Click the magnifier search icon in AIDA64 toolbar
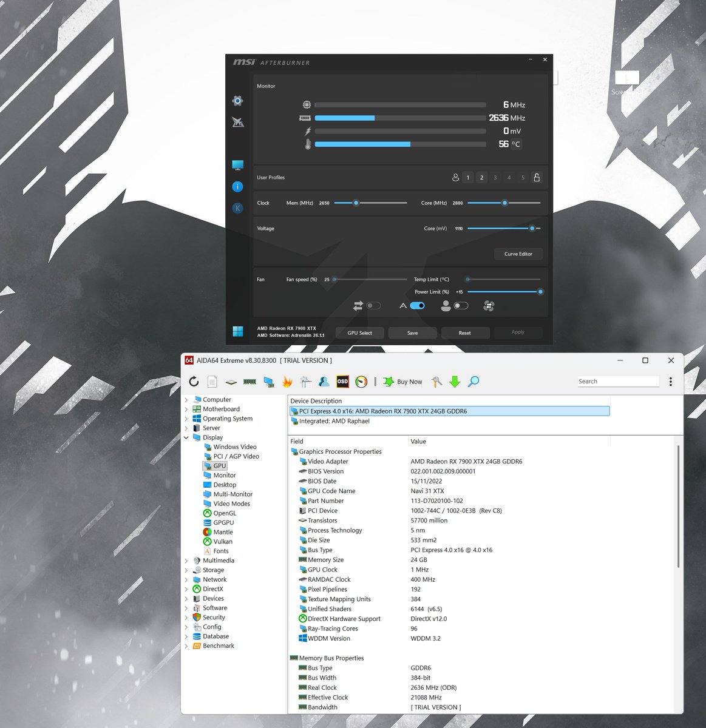The image size is (706, 728). click(473, 382)
